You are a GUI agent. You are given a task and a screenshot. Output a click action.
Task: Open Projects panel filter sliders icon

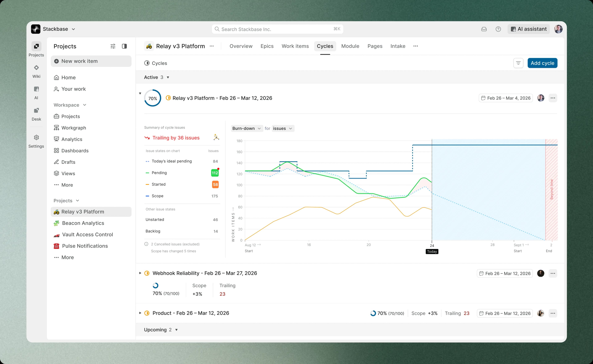point(113,46)
